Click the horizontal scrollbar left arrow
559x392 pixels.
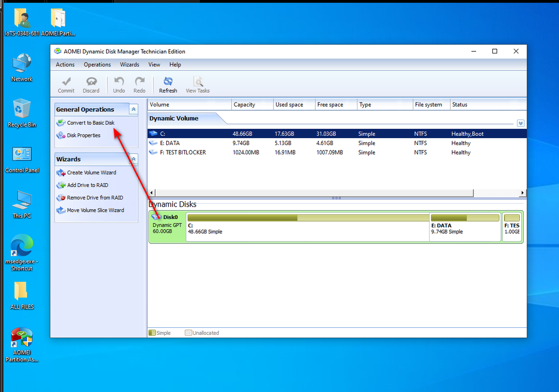point(151,193)
